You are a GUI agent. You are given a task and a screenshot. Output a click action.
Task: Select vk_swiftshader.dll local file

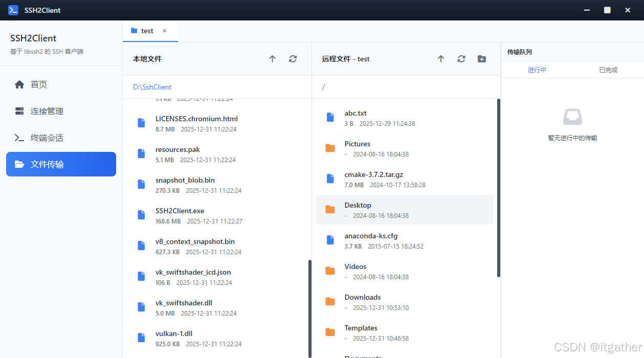[x=217, y=307]
